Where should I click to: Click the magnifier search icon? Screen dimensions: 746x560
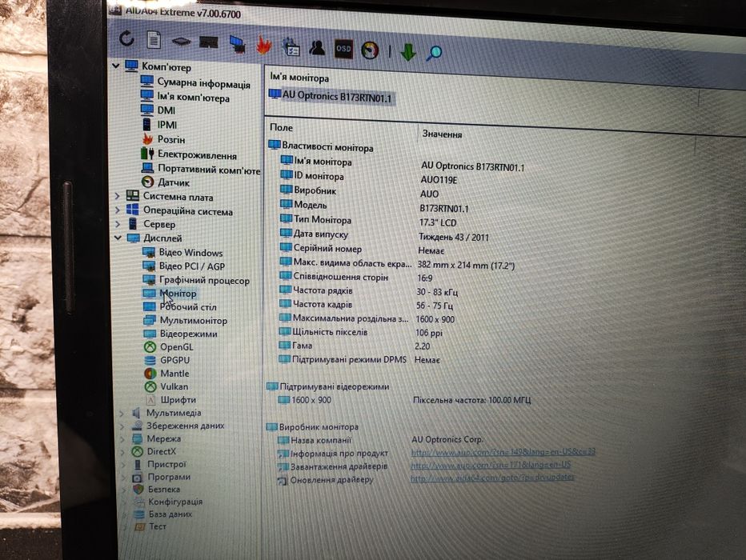tap(433, 53)
